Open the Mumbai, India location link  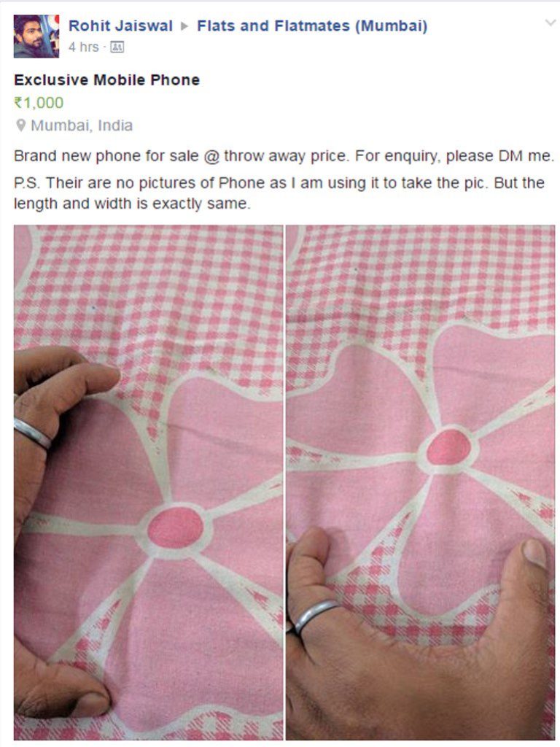pos(82,125)
